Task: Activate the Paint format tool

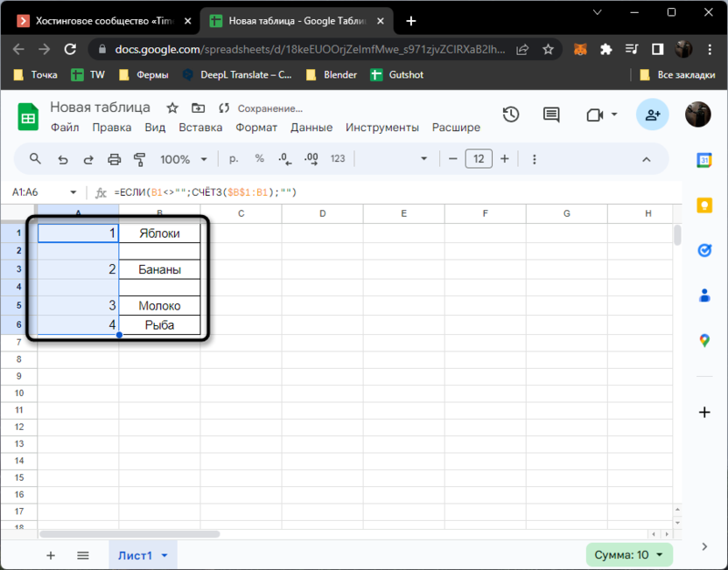Action: [x=139, y=159]
